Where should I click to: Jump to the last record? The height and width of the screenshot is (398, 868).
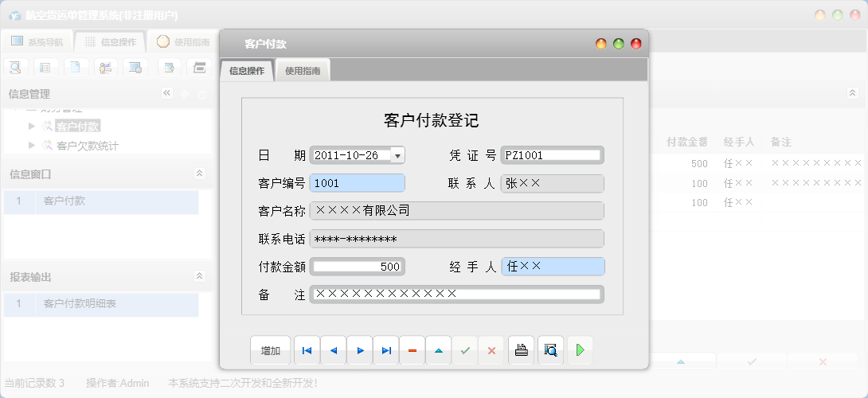386,350
